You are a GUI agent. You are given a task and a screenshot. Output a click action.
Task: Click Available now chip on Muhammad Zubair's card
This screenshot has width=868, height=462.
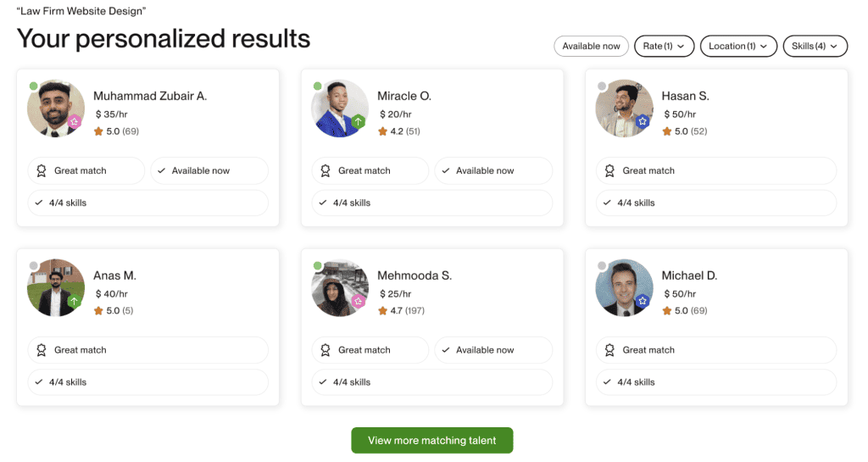209,170
